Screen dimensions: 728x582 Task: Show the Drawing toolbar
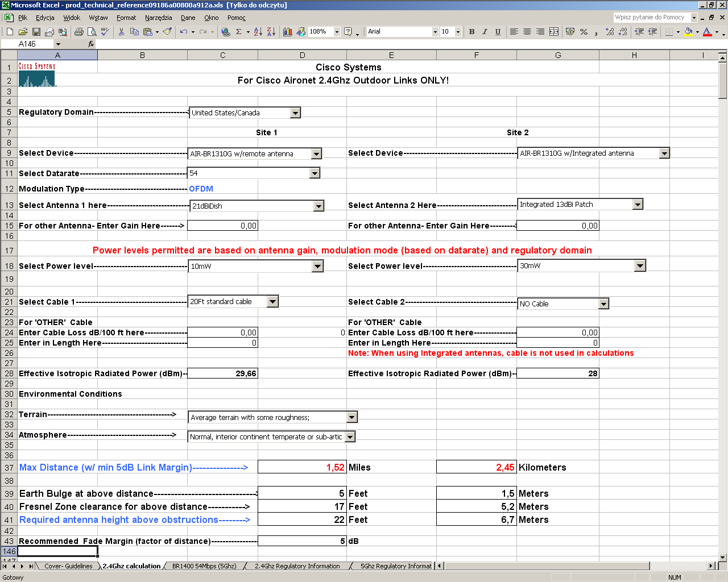click(301, 32)
